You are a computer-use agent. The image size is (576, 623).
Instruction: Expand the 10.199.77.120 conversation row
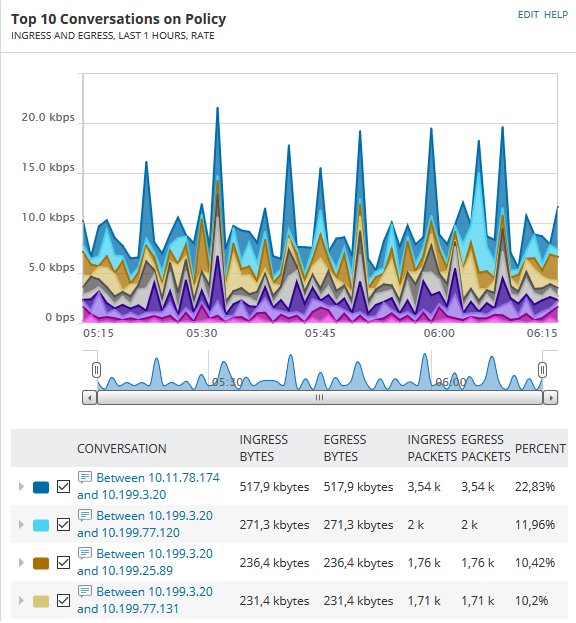(x=21, y=525)
